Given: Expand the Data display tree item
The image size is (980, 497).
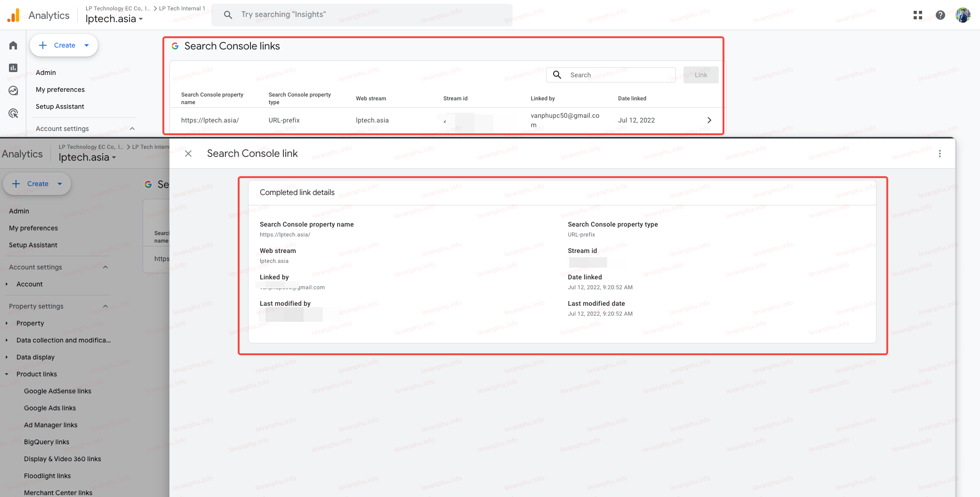Looking at the screenshot, I should tap(7, 357).
